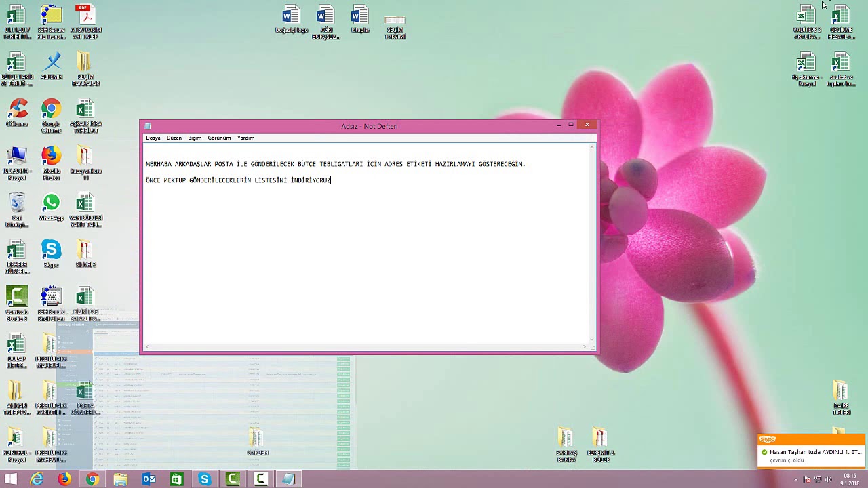Open Outlook from the taskbar
This screenshot has height=488, width=868.
(149, 479)
